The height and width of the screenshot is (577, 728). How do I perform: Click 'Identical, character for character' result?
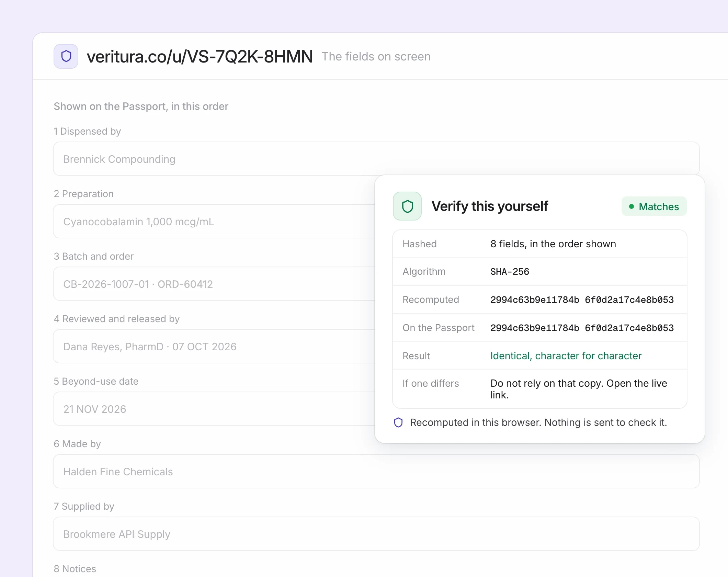pyautogui.click(x=566, y=356)
